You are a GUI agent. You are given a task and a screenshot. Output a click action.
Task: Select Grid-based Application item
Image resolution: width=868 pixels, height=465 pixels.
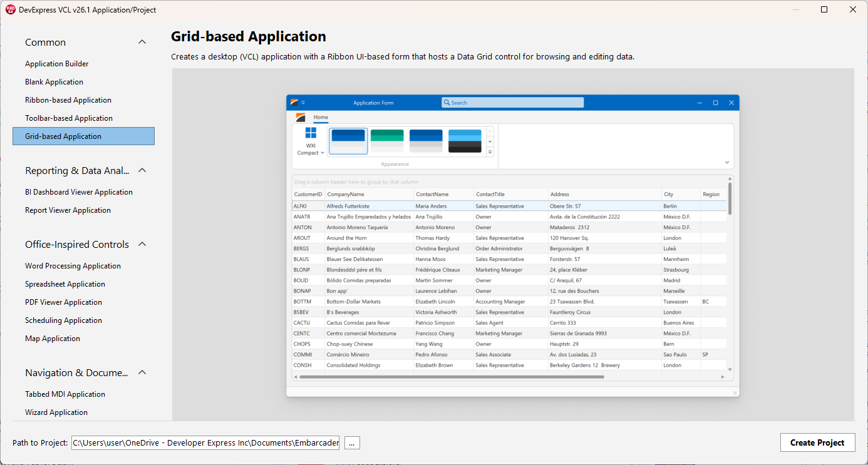83,136
